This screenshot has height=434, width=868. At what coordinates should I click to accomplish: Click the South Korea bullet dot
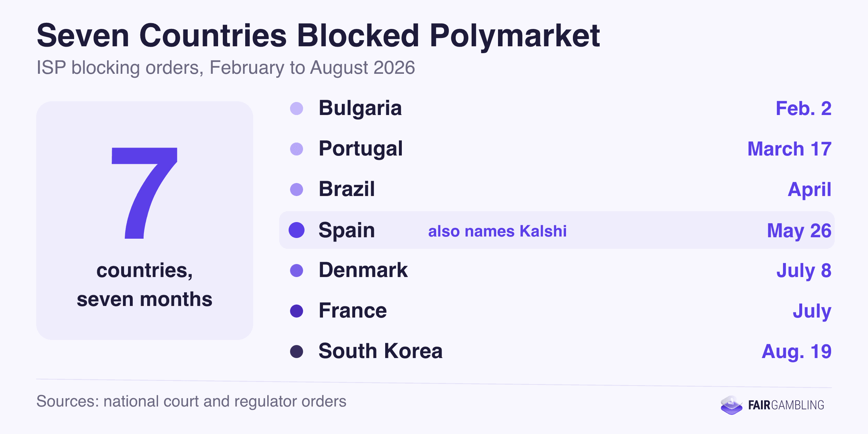pyautogui.click(x=297, y=352)
